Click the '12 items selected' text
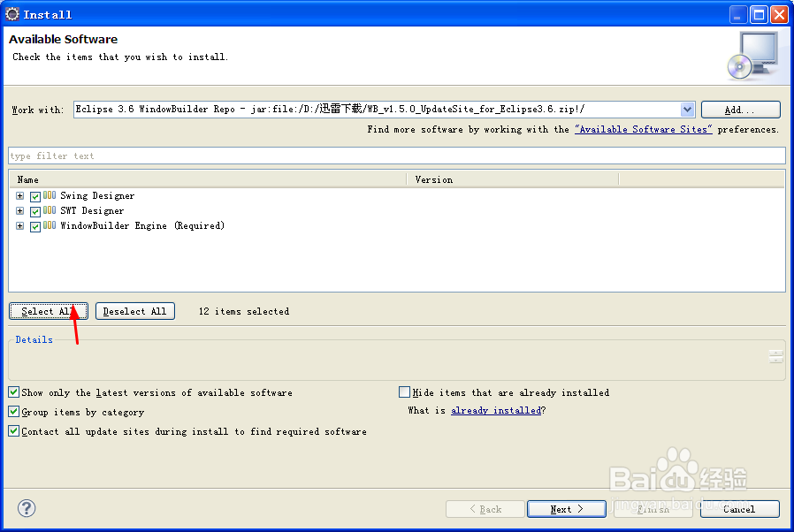 tap(244, 311)
